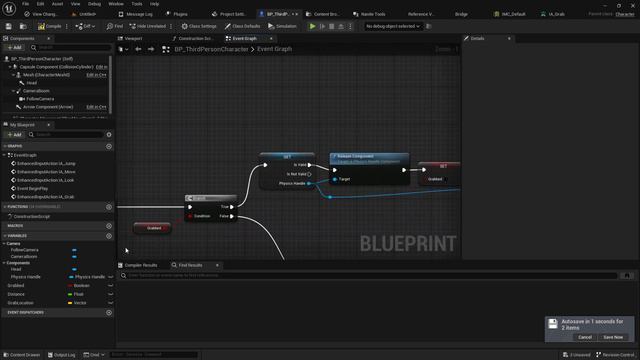Toggle GrabLocation variable instance-editable eye

[x=111, y=303]
